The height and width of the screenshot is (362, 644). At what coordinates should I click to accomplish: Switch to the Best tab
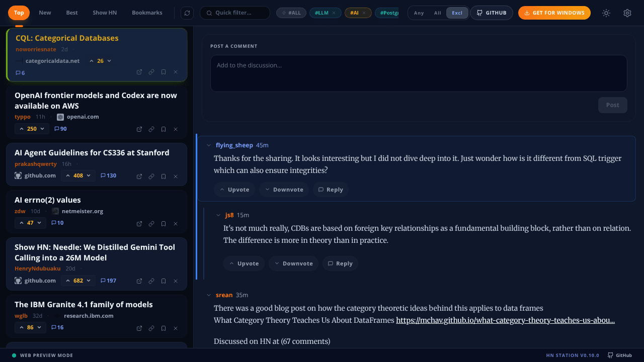72,13
